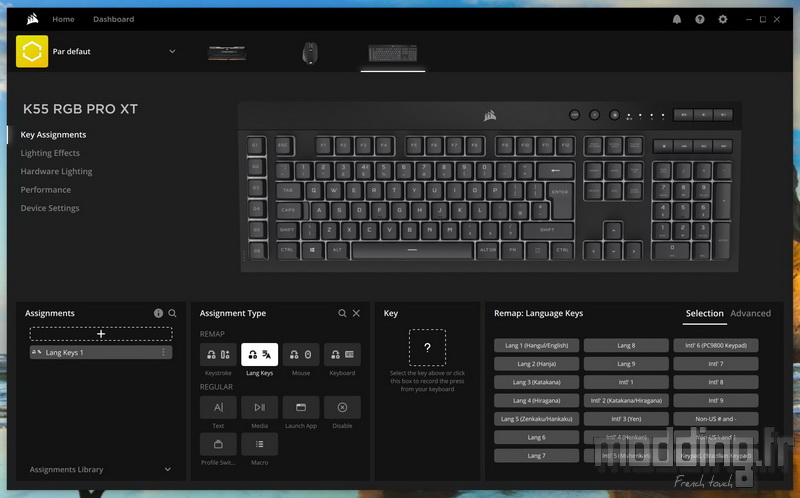This screenshot has height=498, width=800.
Task: Select Non-US # and ~ button
Action: (x=716, y=419)
